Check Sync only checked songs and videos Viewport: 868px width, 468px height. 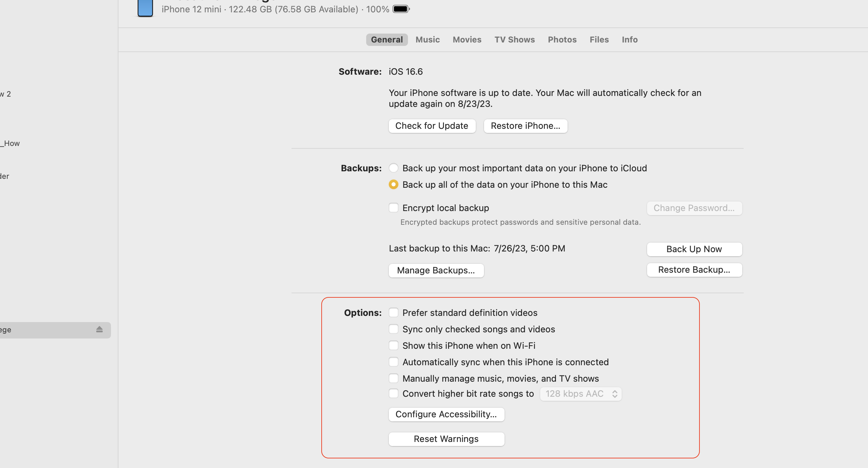[x=394, y=329]
